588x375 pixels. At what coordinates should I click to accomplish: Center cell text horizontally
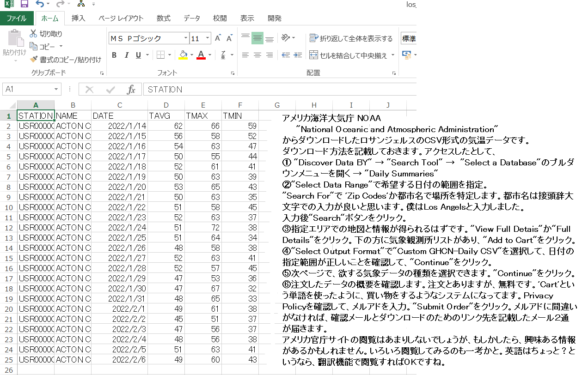pos(257,55)
